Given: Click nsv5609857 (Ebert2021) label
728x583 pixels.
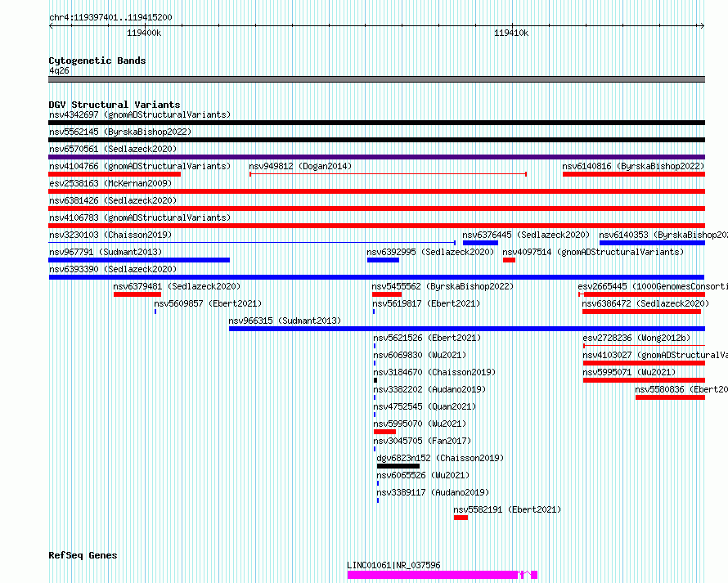Looking at the screenshot, I should click(208, 303).
